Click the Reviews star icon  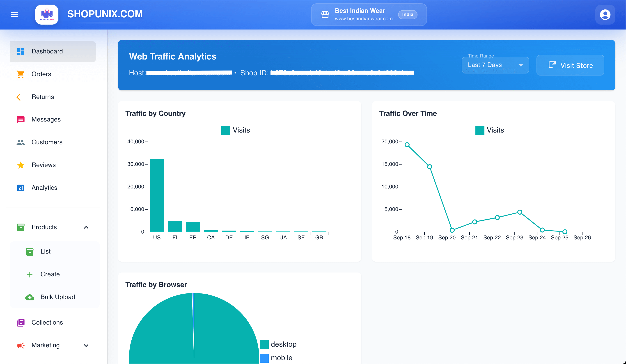tap(21, 165)
